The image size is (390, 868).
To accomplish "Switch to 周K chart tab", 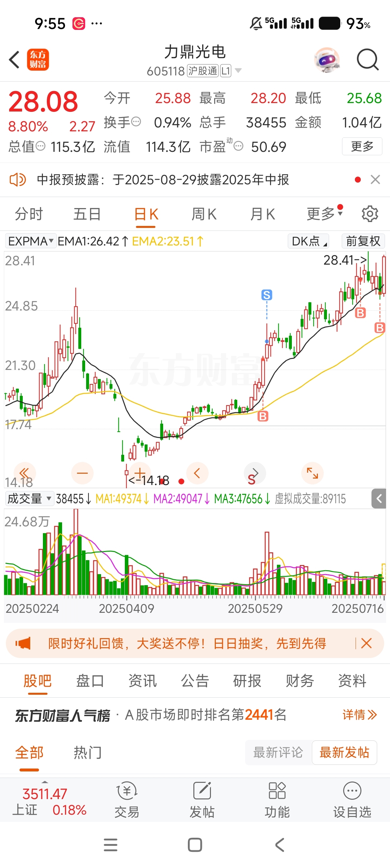I will click(x=204, y=214).
